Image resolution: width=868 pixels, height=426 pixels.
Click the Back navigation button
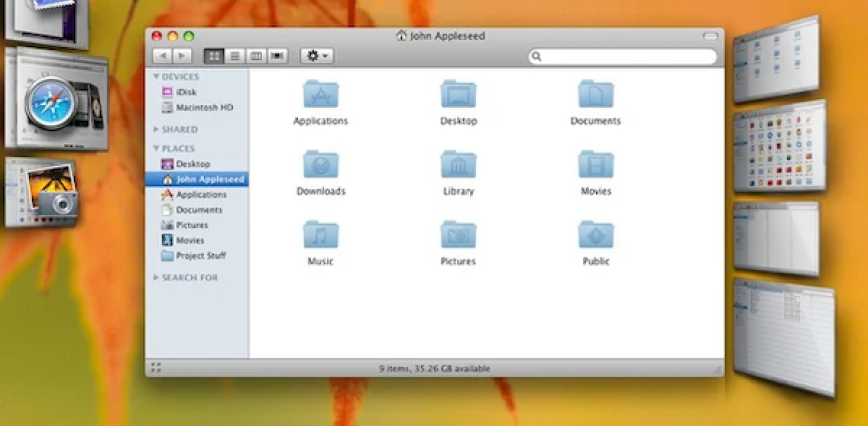163,56
